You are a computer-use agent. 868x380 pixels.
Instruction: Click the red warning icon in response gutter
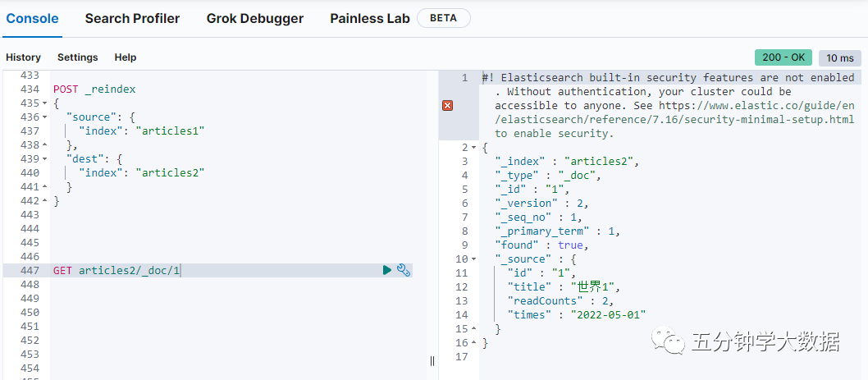447,105
